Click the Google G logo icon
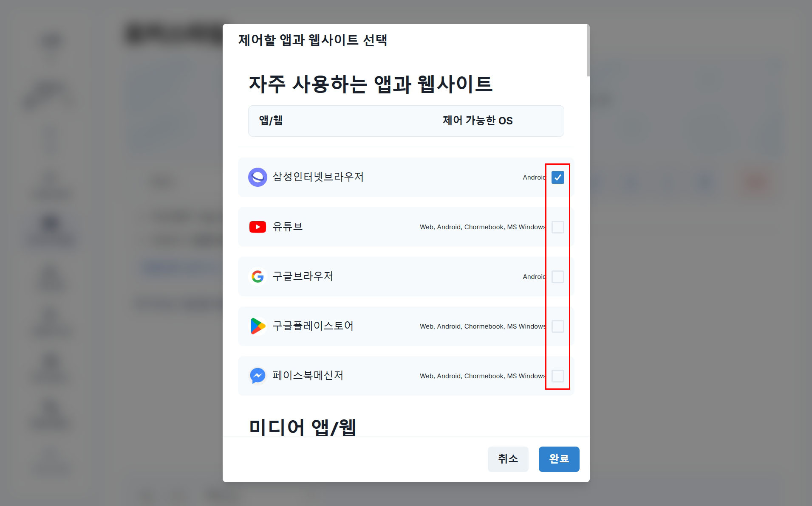 257,277
